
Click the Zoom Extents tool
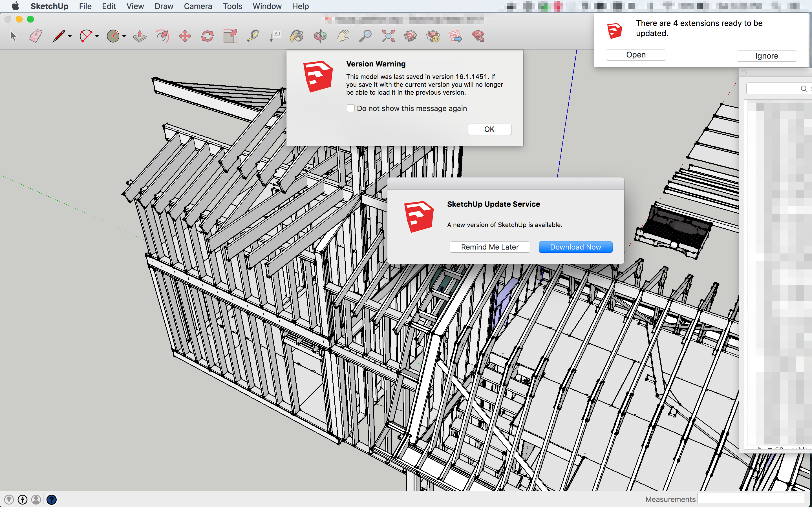[x=388, y=36]
